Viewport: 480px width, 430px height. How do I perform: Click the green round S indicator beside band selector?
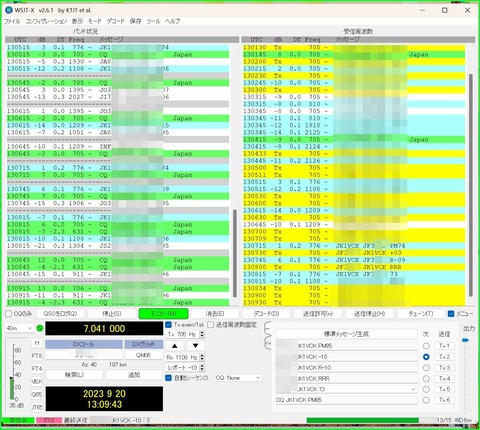(40, 328)
